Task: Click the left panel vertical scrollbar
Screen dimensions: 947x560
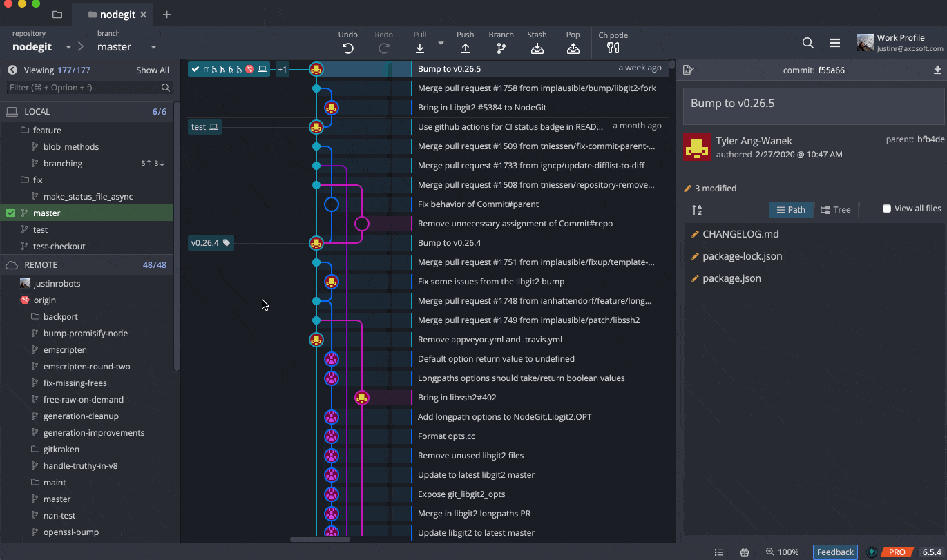Action: 177,235
